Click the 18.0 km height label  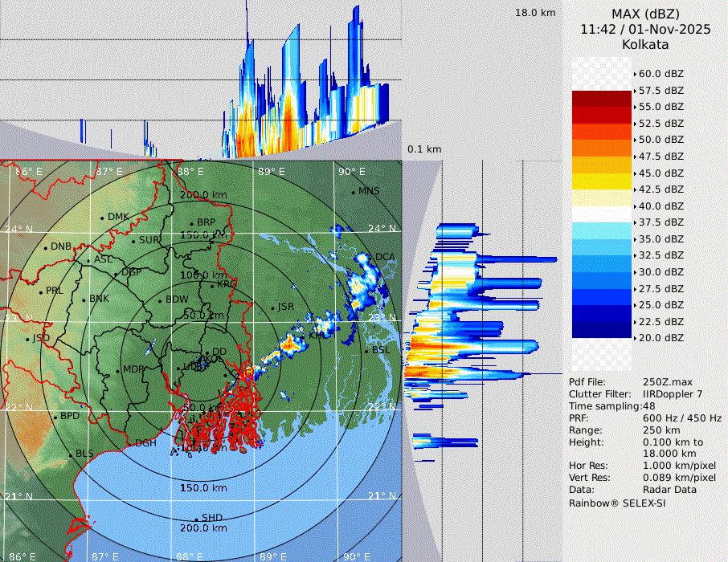point(535,13)
